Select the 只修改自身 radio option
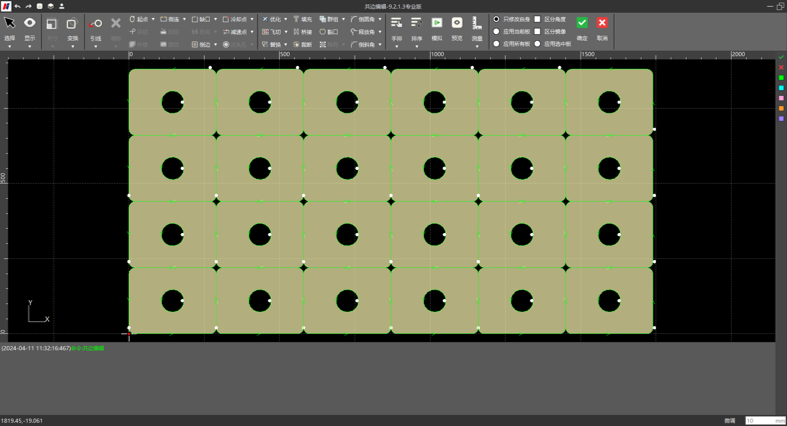Image resolution: width=787 pixels, height=426 pixels. [x=497, y=19]
